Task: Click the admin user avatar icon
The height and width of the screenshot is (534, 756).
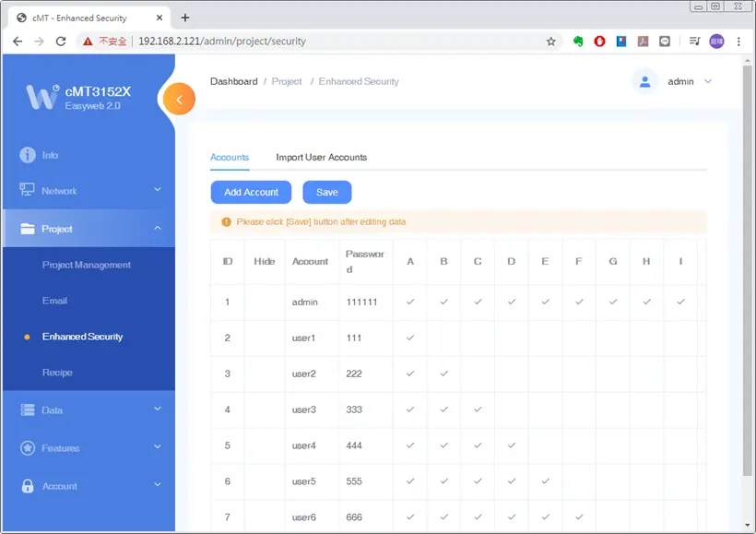Action: click(x=644, y=82)
